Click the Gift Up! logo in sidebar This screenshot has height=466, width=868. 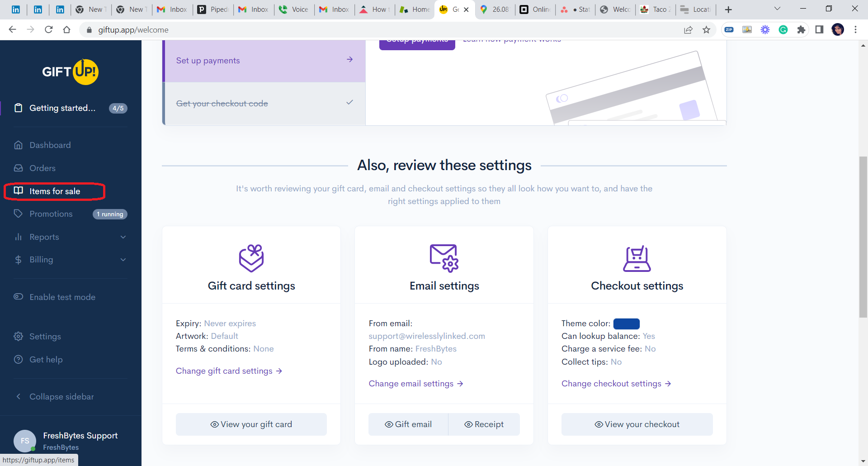[x=71, y=71]
